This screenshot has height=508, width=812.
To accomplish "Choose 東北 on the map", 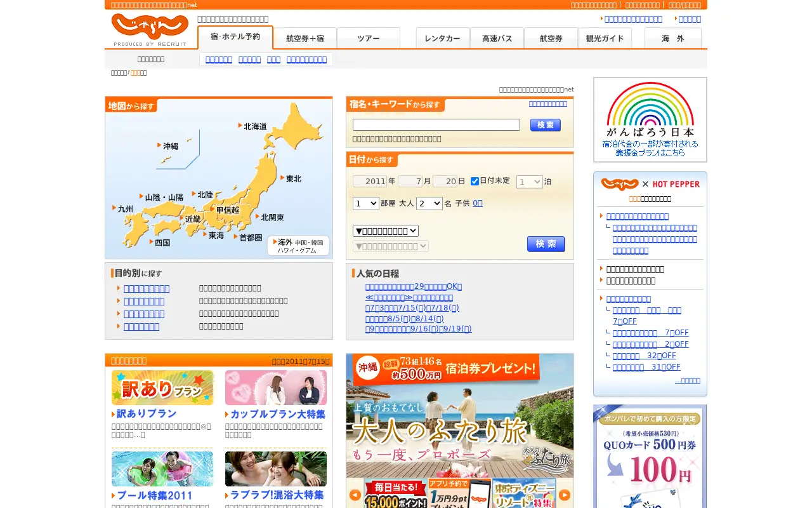I will (291, 179).
